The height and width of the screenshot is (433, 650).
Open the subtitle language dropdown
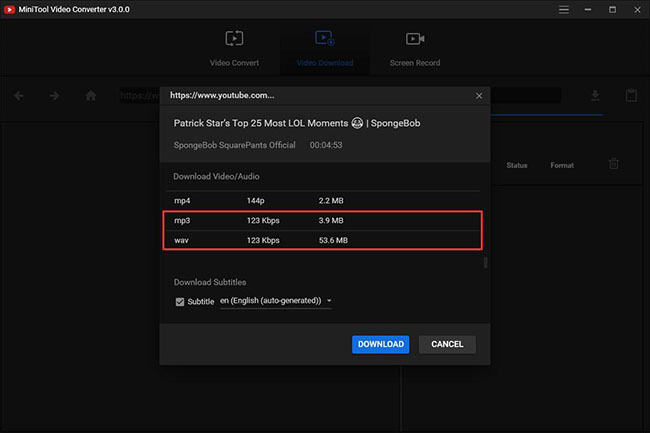(276, 301)
